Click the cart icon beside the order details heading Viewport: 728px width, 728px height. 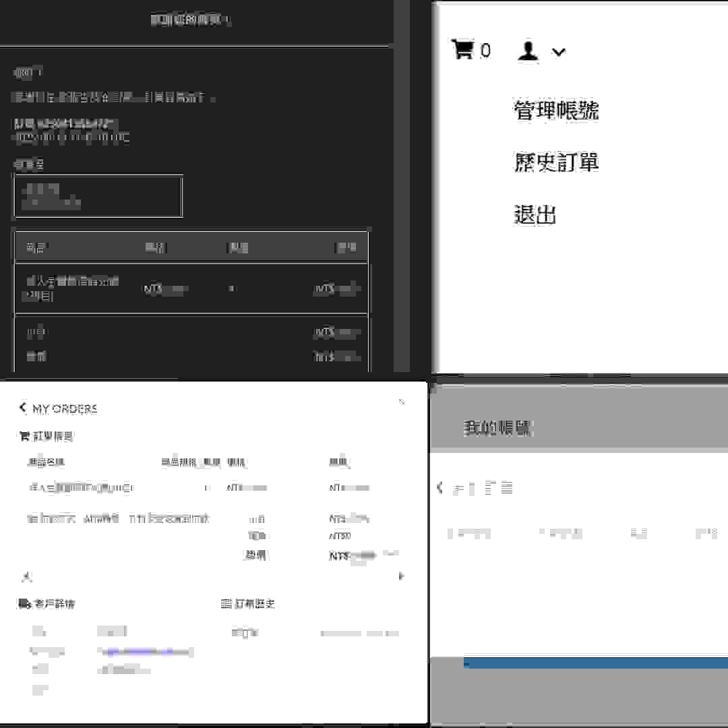click(25, 436)
